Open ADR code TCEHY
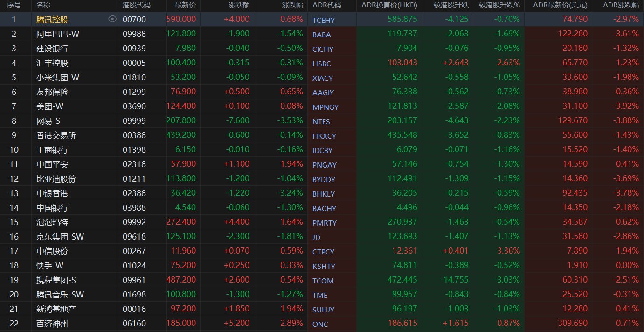This screenshot has width=644, height=332. (x=324, y=20)
